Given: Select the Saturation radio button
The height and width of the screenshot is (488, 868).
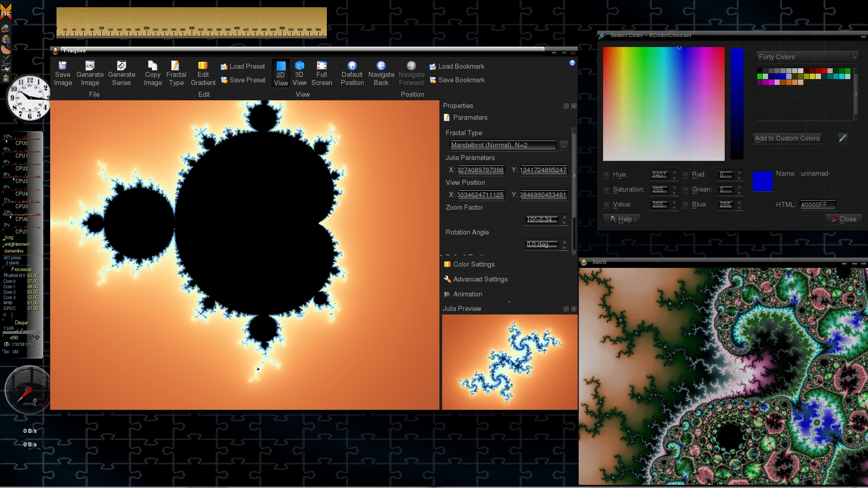Looking at the screenshot, I should (607, 190).
